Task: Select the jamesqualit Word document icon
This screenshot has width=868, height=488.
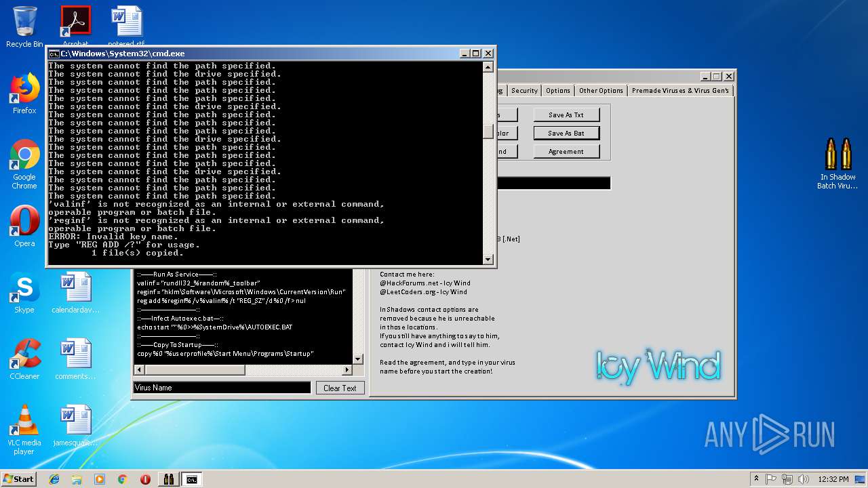Action: 75,426
